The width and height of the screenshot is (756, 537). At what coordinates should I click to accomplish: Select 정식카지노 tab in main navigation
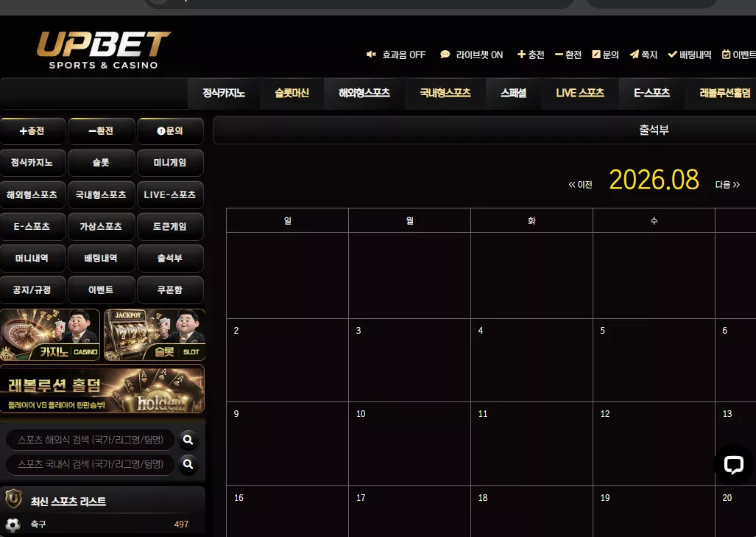pos(224,93)
